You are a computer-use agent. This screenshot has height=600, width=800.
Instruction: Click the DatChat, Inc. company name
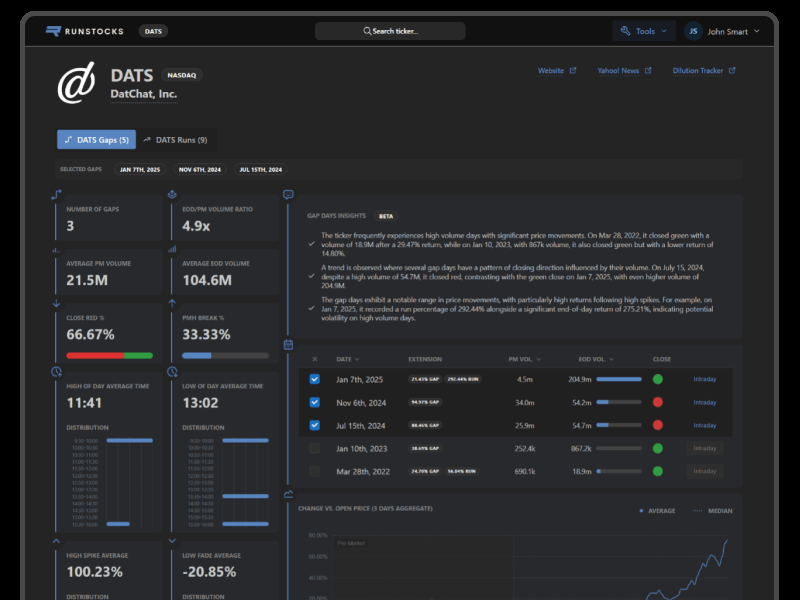click(x=144, y=94)
